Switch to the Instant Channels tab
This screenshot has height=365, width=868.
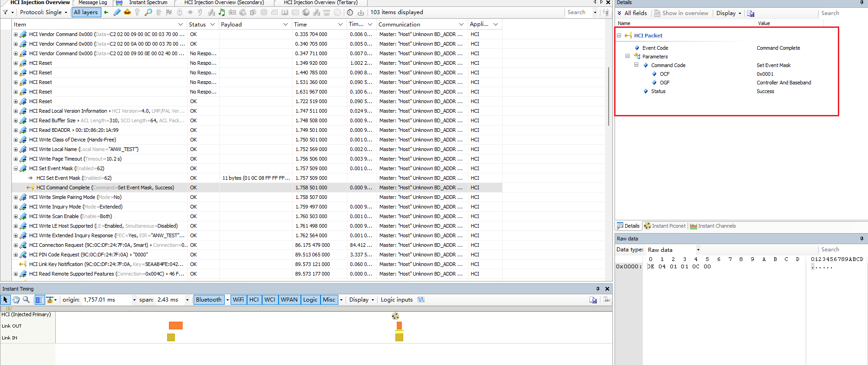[713, 226]
